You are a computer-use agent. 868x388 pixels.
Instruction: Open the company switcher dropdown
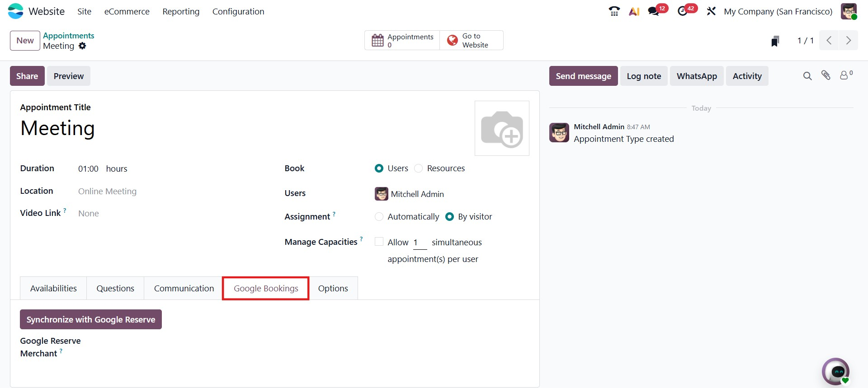pos(778,11)
